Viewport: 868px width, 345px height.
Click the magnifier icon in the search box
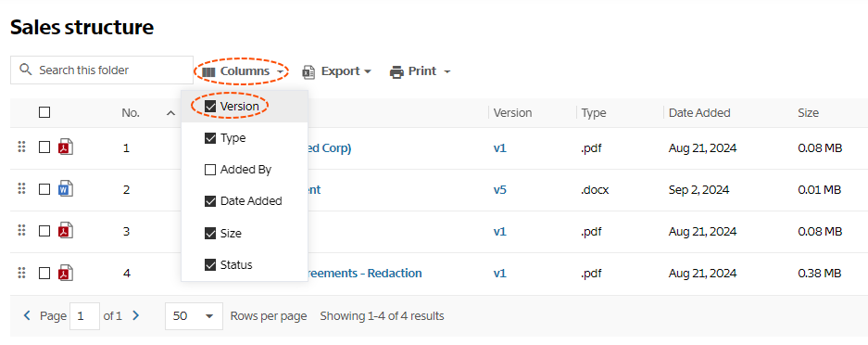pos(25,70)
